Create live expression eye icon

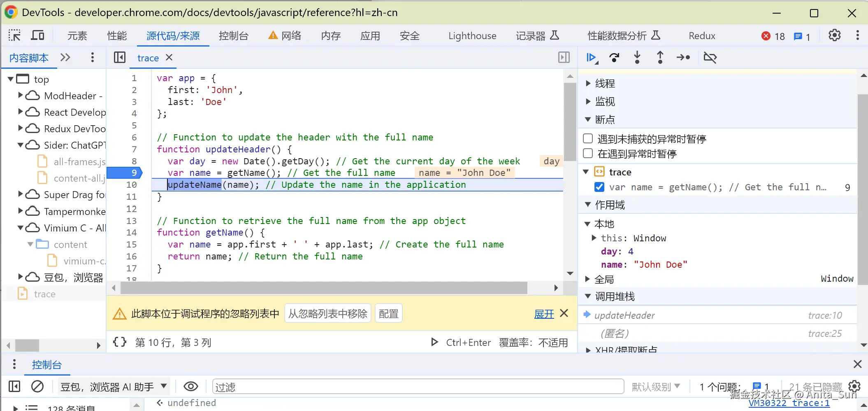click(x=191, y=386)
